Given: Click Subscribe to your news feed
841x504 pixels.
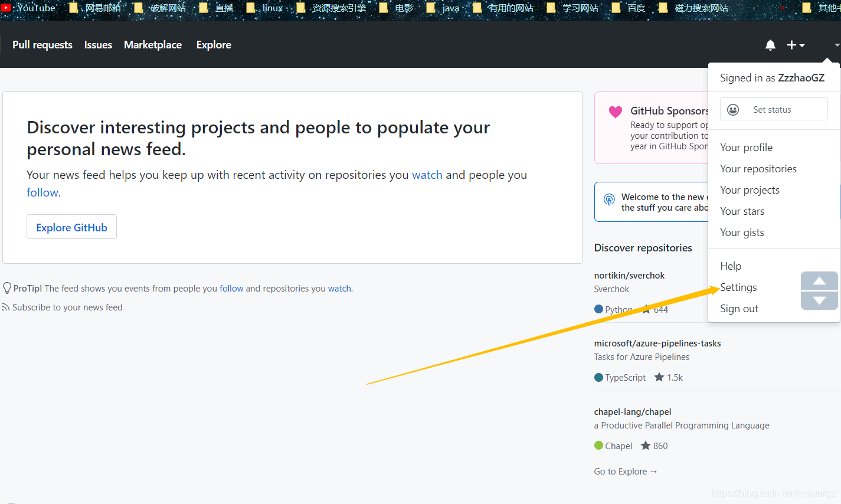Looking at the screenshot, I should [x=67, y=307].
